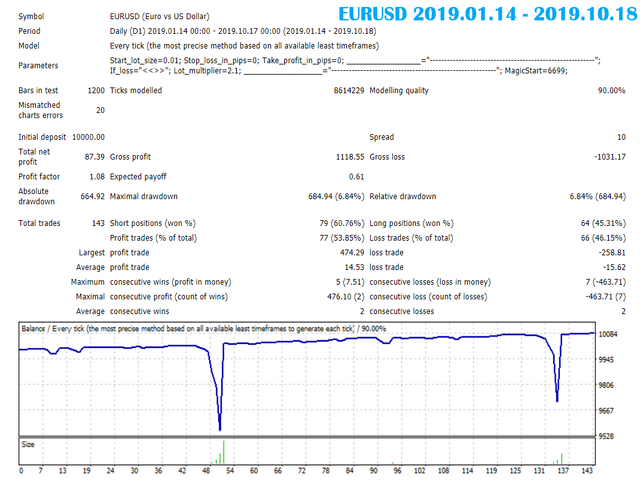
Task: Select the Symbol value 'EURUSD (Euro vs US Dollar)'
Action: point(160,16)
